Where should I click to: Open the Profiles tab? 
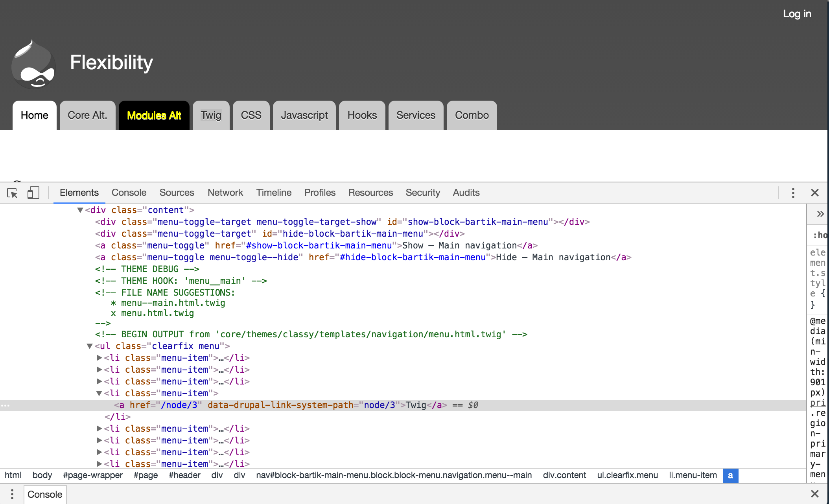320,193
